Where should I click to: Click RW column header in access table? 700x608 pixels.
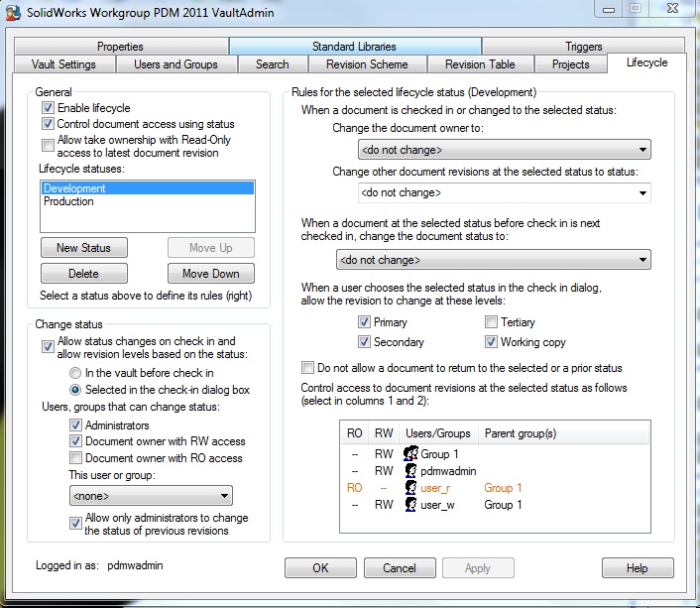click(384, 433)
